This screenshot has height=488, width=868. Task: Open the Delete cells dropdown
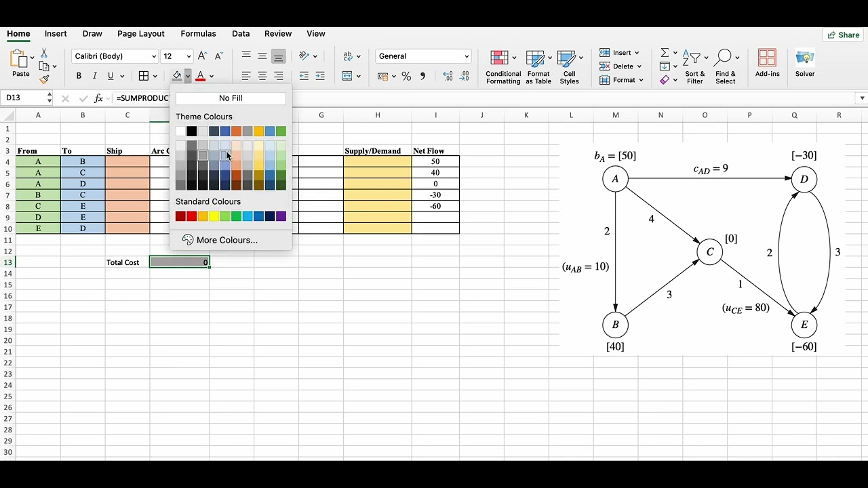pos(620,66)
